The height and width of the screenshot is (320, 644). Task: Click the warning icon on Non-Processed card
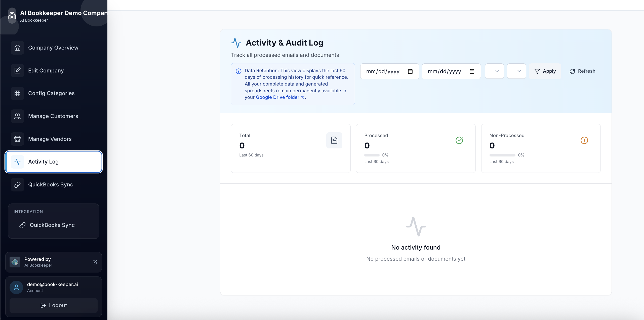(x=584, y=140)
